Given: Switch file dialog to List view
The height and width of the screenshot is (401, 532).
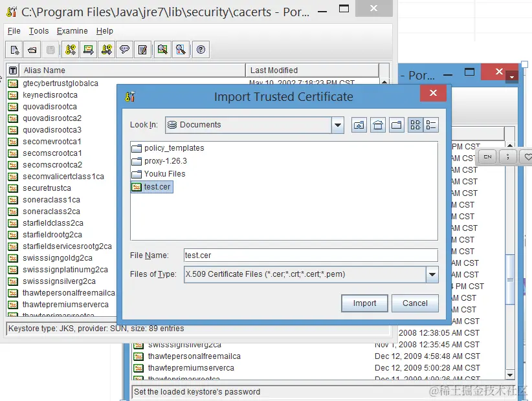Looking at the screenshot, I should point(416,125).
